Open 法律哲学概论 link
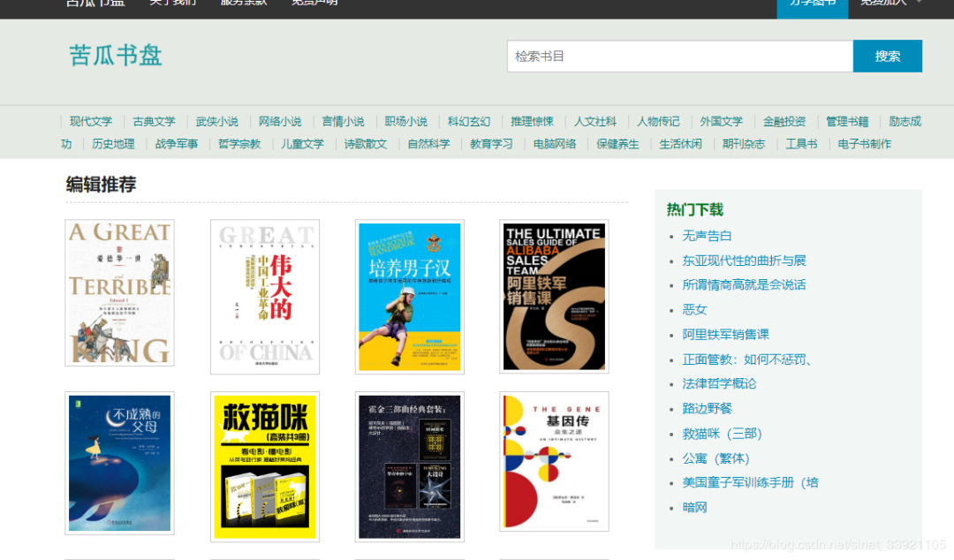 point(719,383)
